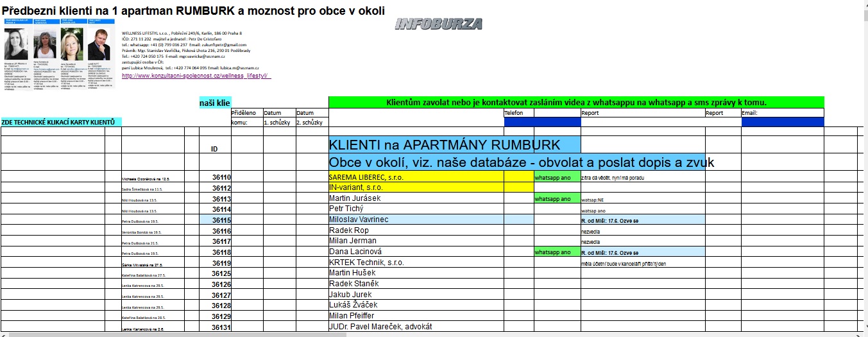Select the 'Jakub Jurek' cell
The image size is (868, 337).
(x=416, y=295)
